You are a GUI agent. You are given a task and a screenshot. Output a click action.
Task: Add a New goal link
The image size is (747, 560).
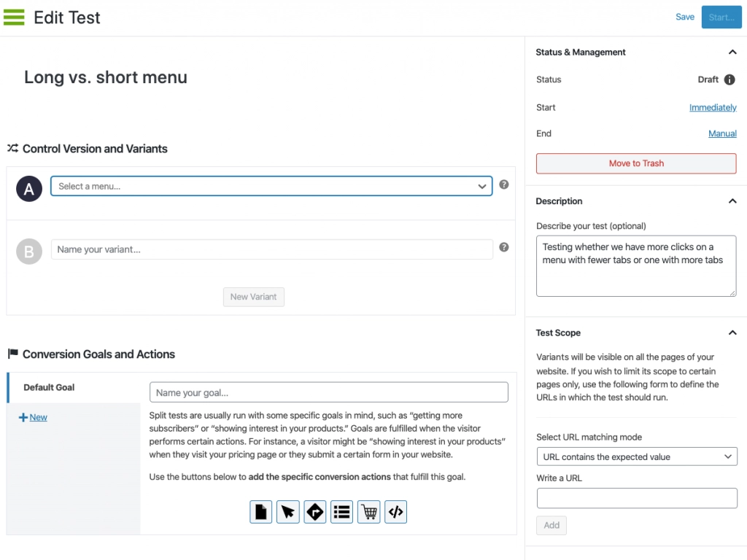pyautogui.click(x=33, y=417)
